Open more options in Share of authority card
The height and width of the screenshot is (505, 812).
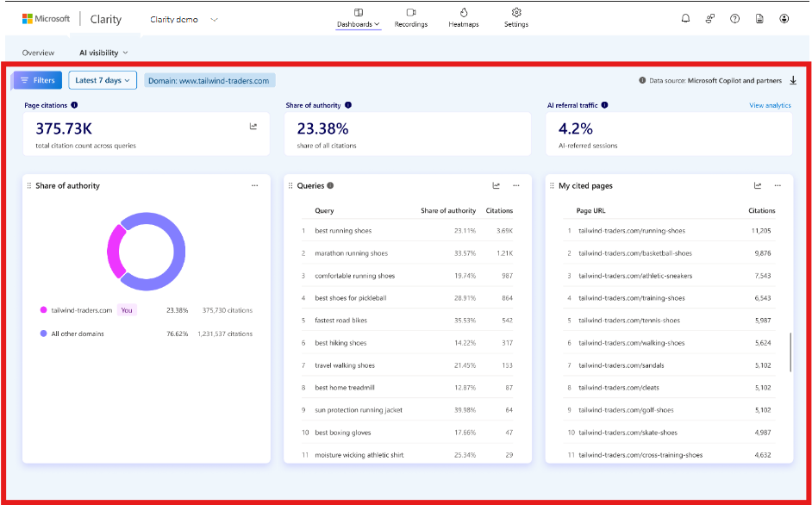pyautogui.click(x=255, y=185)
